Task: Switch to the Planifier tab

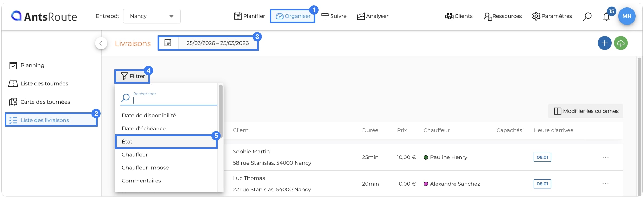Action: [x=249, y=16]
